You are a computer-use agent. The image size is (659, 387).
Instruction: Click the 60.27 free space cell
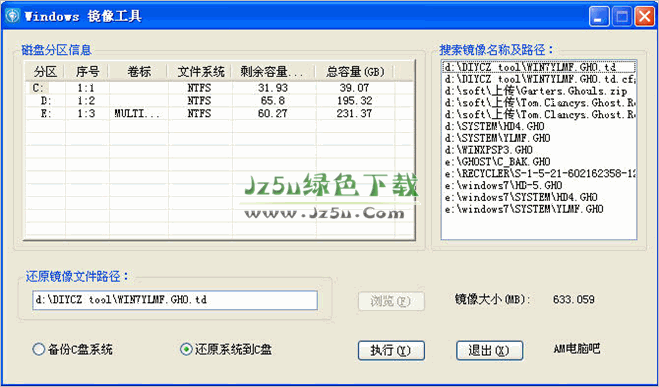273,113
